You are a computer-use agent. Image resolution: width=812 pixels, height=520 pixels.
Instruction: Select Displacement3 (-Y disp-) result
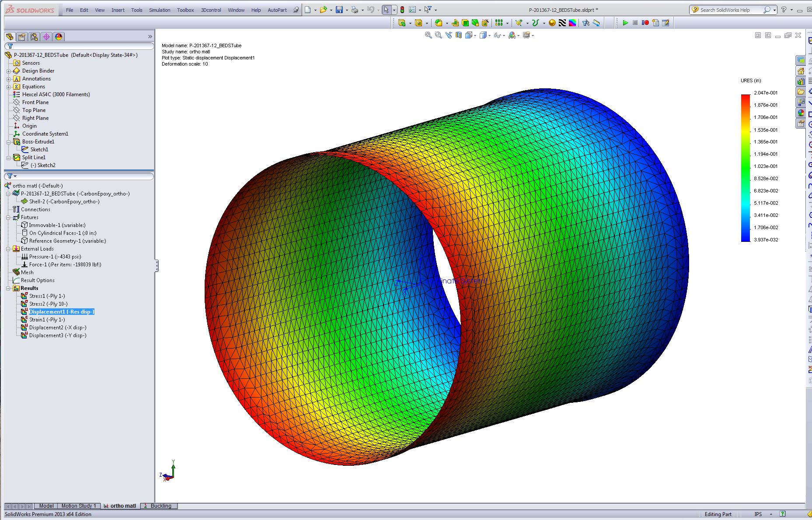coord(58,335)
